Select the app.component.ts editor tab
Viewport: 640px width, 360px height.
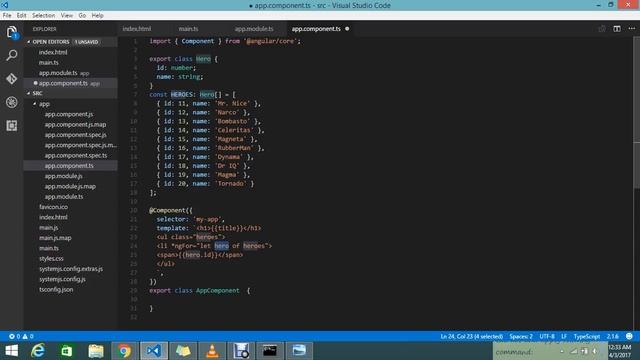pos(316,29)
